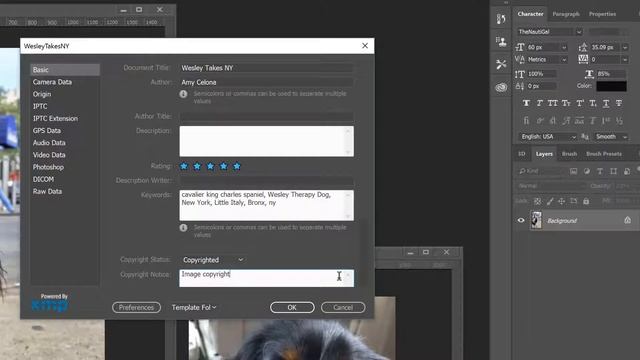
Task: Enable ordinals OpenType icon
Action: tap(606, 120)
